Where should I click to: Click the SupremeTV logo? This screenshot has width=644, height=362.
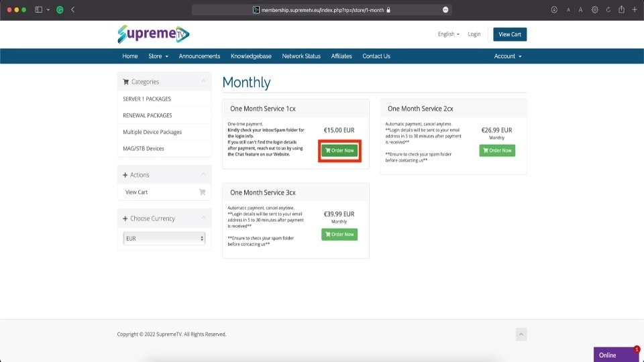click(153, 34)
